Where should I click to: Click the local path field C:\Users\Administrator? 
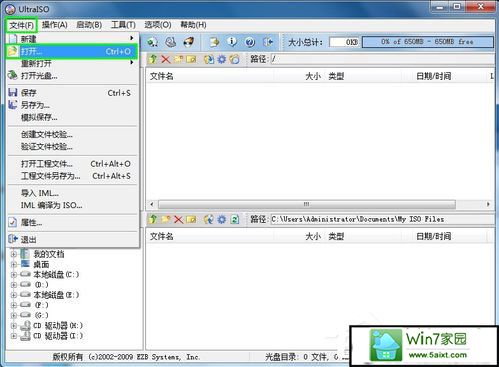(382, 219)
